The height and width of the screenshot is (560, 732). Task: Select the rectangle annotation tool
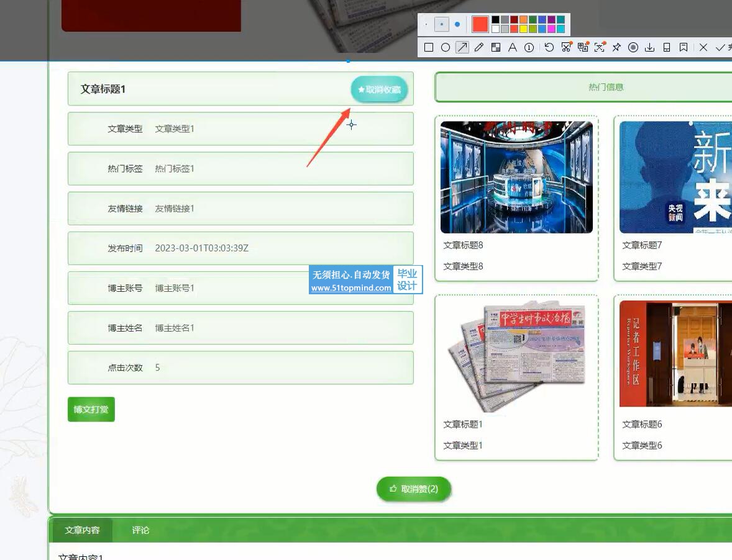point(429,48)
